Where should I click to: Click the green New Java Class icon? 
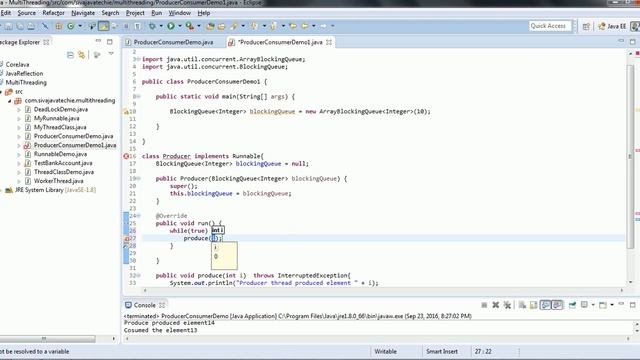click(x=71, y=26)
